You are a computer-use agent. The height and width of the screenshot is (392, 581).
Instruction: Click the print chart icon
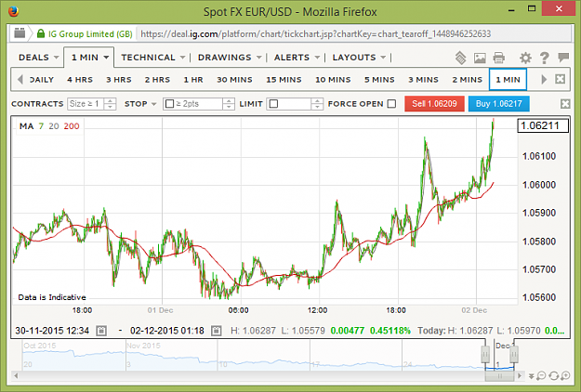pyautogui.click(x=499, y=58)
